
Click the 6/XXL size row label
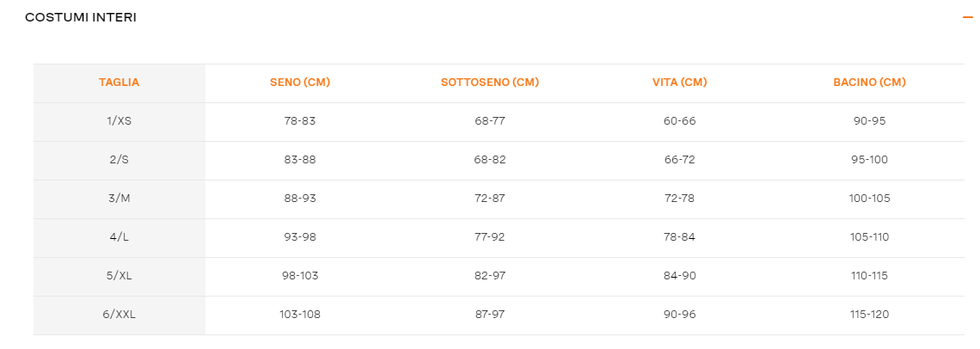[x=119, y=315]
